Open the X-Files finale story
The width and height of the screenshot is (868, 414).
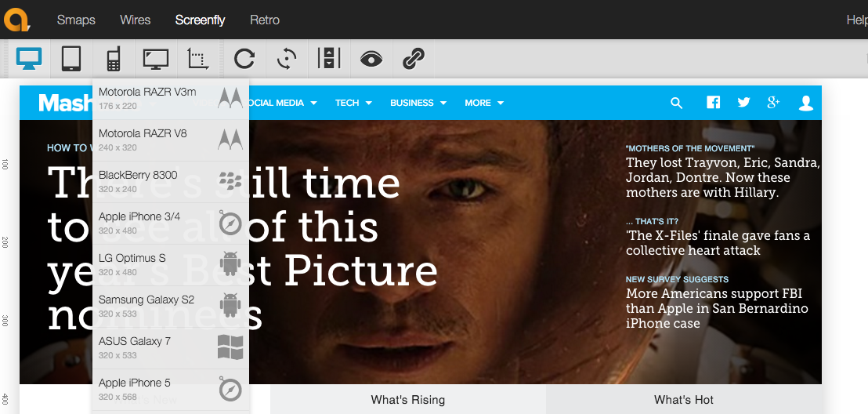(718, 243)
